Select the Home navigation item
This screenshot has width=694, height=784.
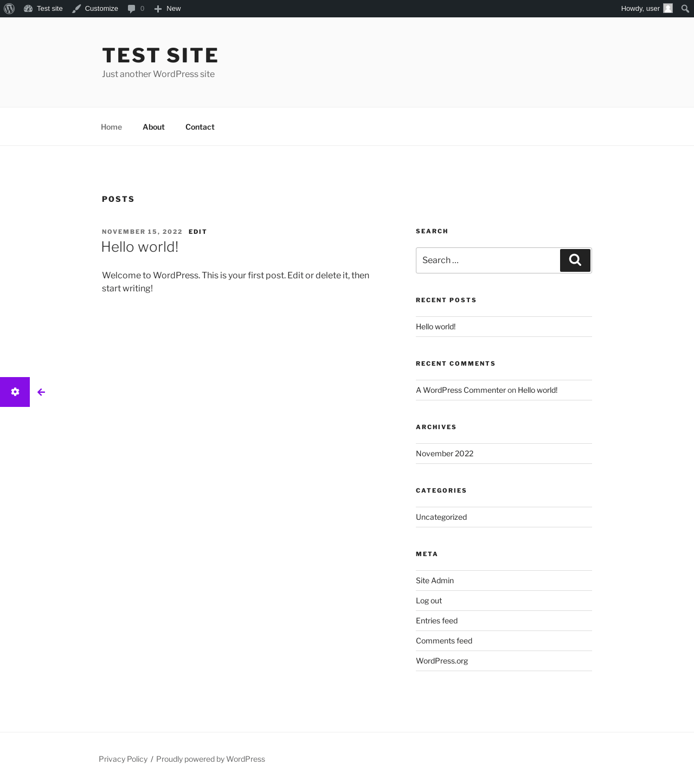pyautogui.click(x=111, y=127)
